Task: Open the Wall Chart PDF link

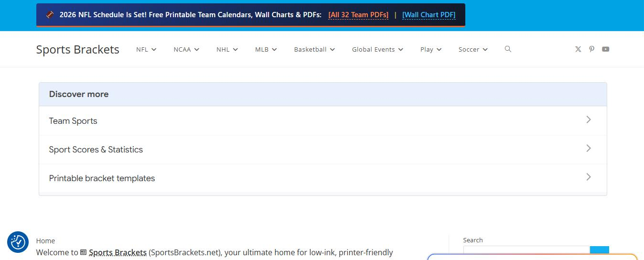Action: 429,15
